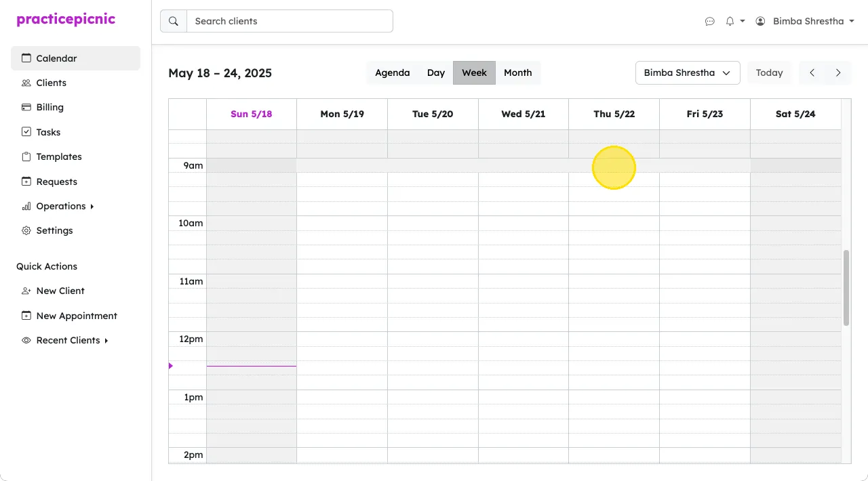
Task: Expand the notifications dropdown arrow
Action: pyautogui.click(x=743, y=21)
